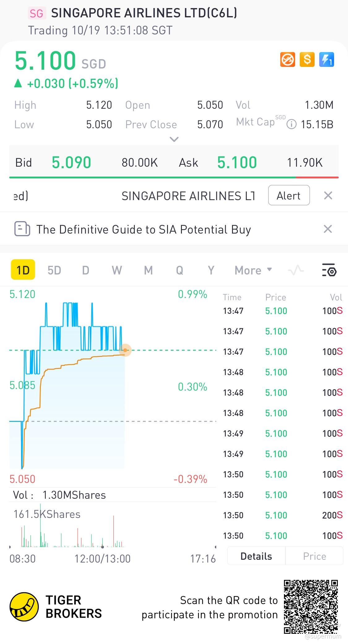
Task: Open the More timeframe dropdown
Action: coord(253,270)
